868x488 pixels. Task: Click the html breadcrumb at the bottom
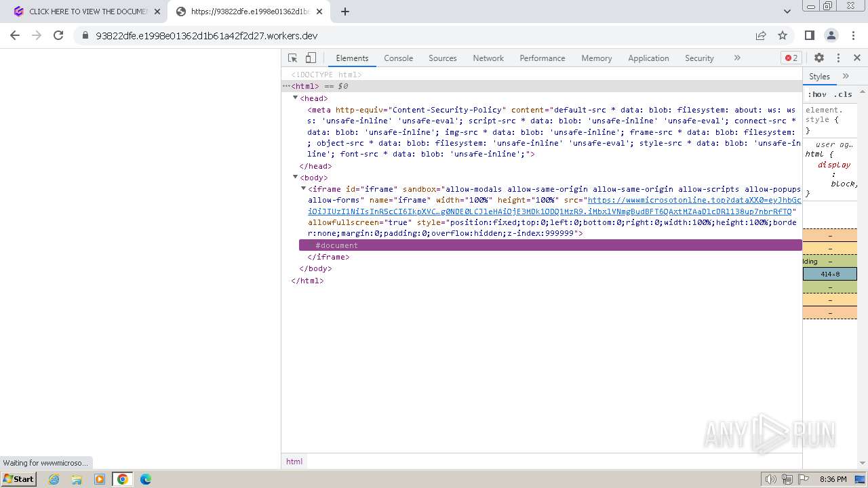pyautogui.click(x=294, y=462)
